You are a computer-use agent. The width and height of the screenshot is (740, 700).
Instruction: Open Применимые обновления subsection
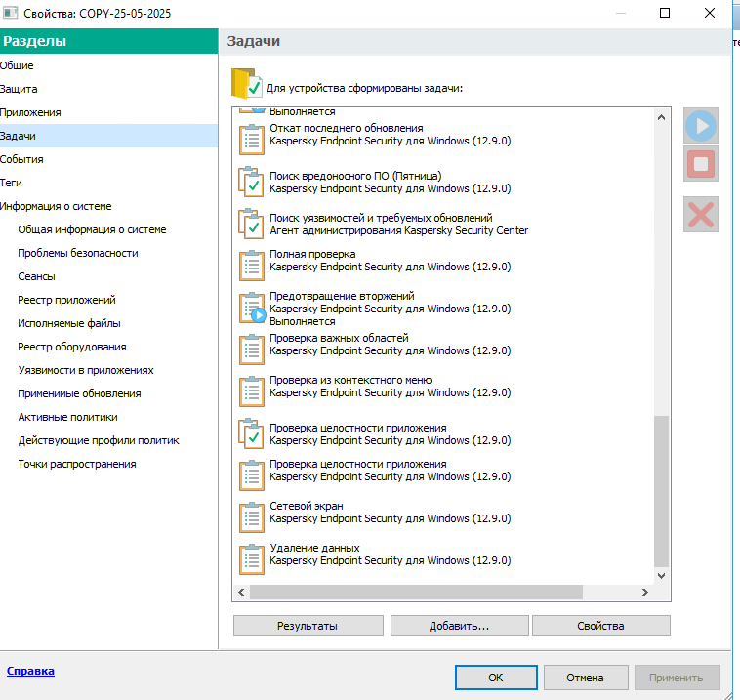tap(79, 393)
